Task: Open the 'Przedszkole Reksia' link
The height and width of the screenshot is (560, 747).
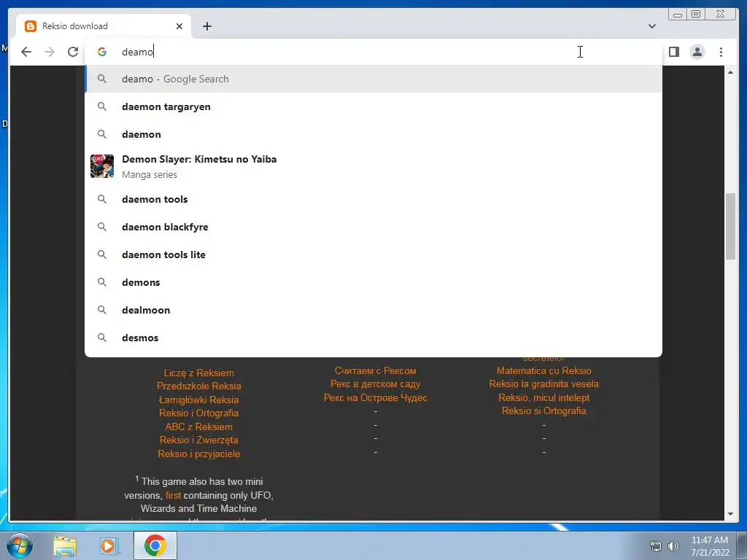Action: (198, 386)
